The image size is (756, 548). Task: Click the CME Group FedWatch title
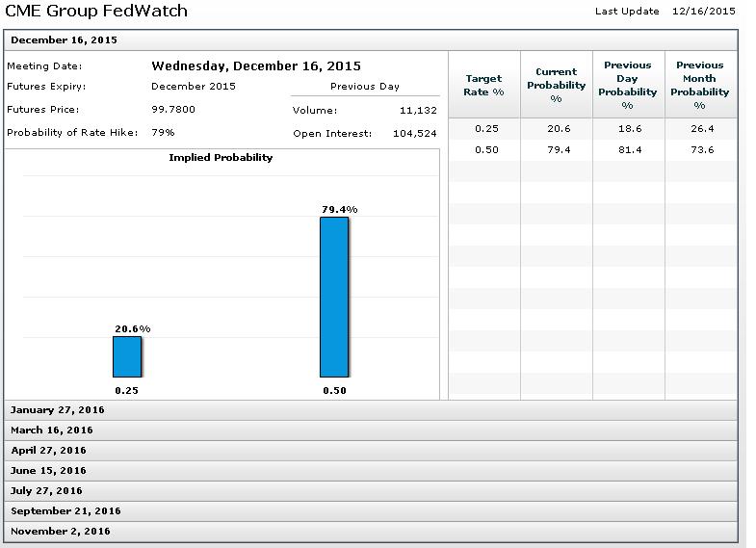[x=96, y=11]
